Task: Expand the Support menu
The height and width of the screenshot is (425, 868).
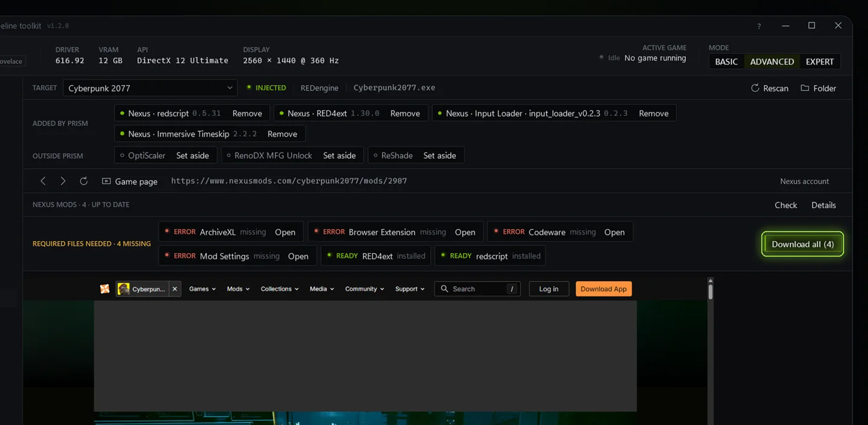Action: coord(410,289)
